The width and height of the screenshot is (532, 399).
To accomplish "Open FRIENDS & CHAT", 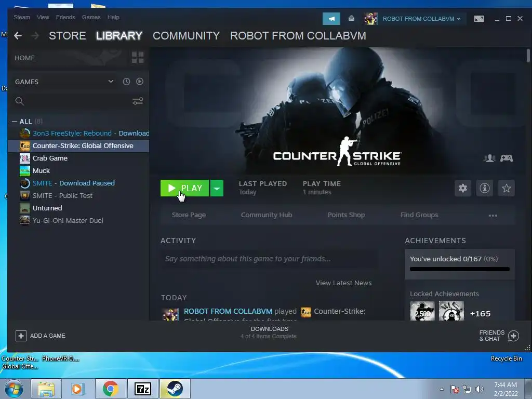I will (499, 336).
